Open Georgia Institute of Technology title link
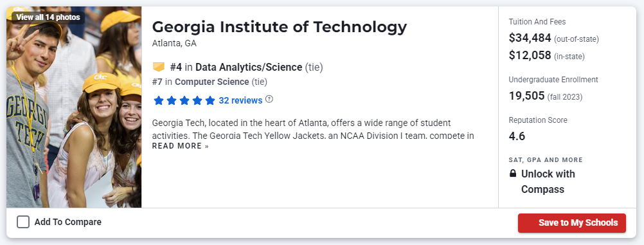 [x=280, y=27]
